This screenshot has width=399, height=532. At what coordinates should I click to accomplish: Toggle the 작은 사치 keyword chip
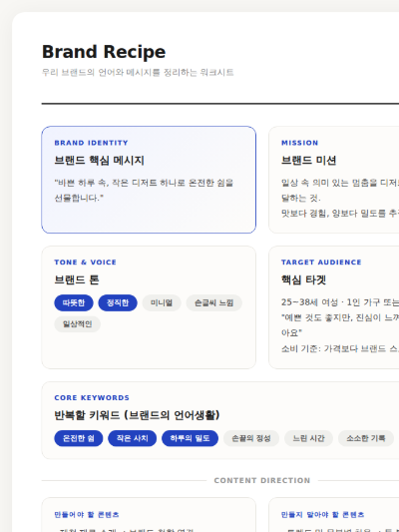[133, 438]
